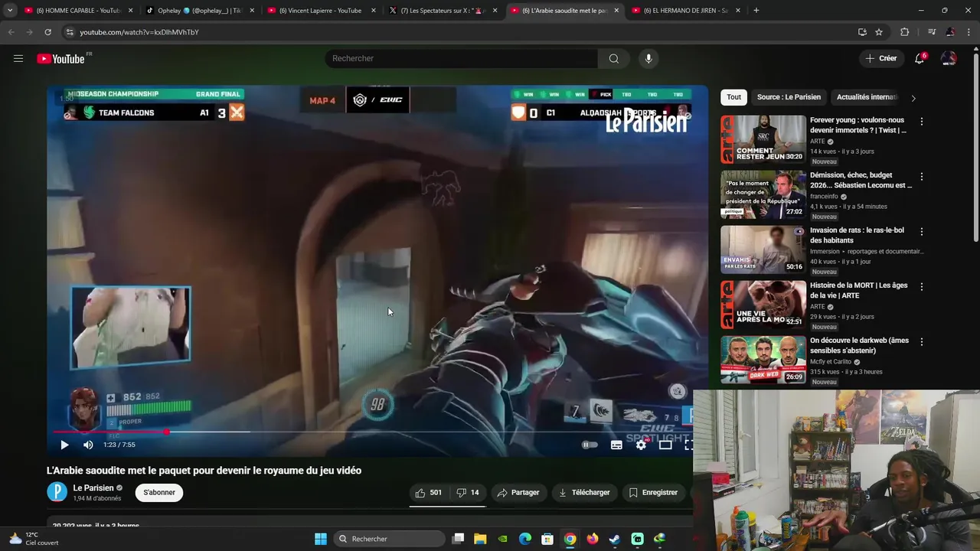Bookmark this page with the star

(879, 32)
